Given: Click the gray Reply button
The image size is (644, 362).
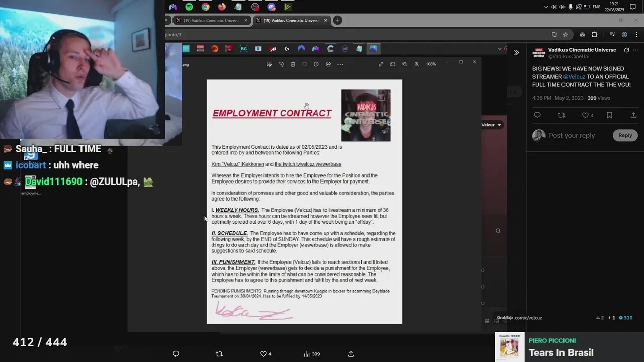Looking at the screenshot, I should 625,135.
